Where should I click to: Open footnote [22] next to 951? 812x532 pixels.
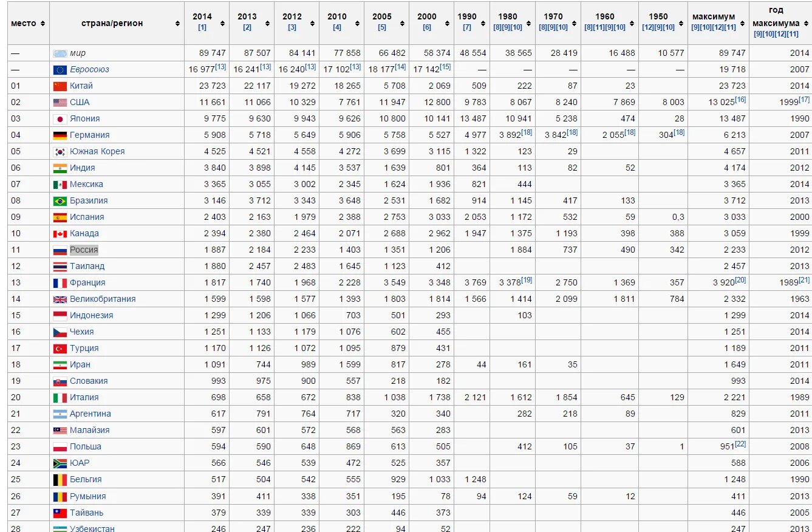[x=740, y=444]
